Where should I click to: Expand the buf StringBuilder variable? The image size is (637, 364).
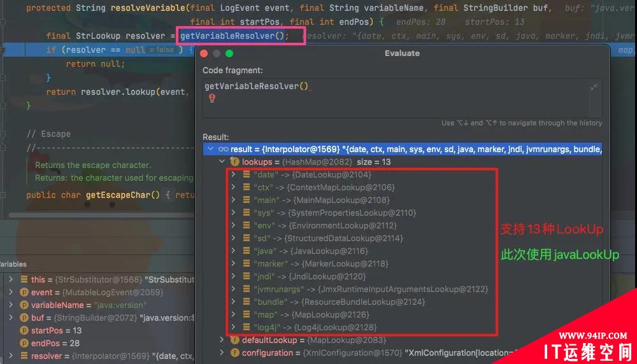pyautogui.click(x=11, y=318)
